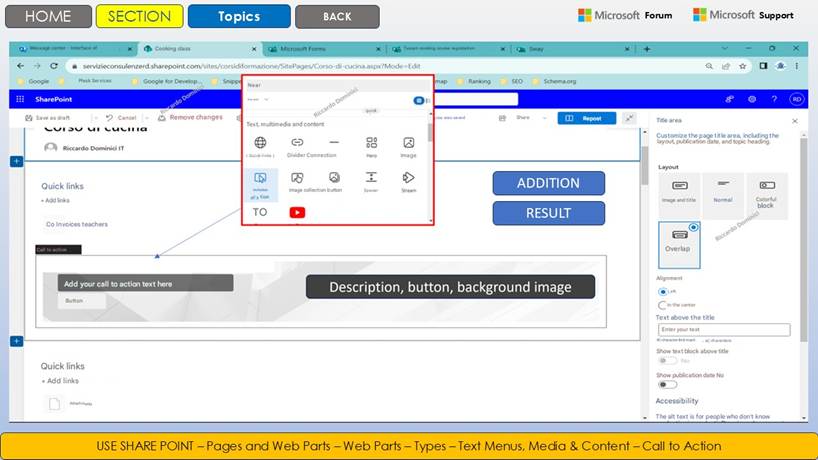Click the HOME button
The width and height of the screenshot is (818, 460).
tap(48, 16)
